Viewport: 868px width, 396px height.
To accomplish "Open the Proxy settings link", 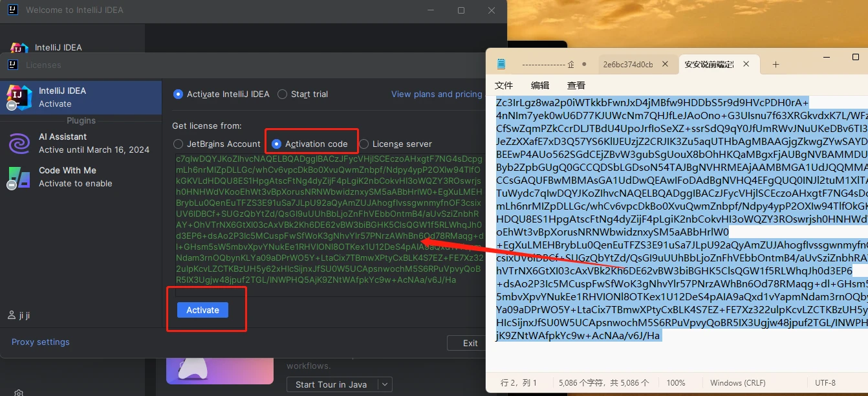I will tap(40, 342).
